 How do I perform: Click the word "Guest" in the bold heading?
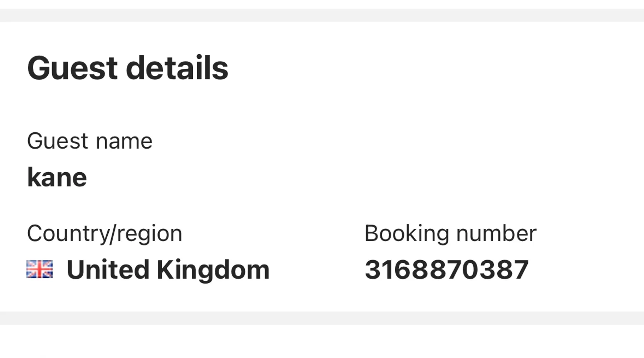(x=72, y=68)
